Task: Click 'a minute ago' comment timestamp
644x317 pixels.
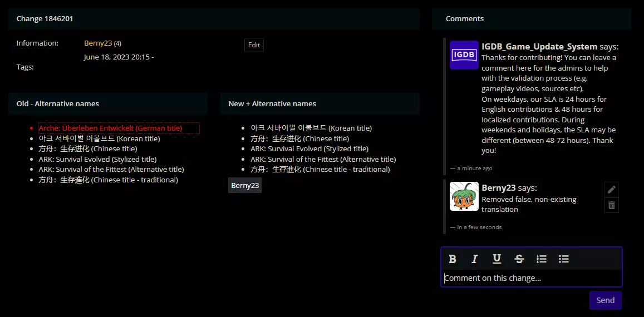Action: tap(474, 169)
